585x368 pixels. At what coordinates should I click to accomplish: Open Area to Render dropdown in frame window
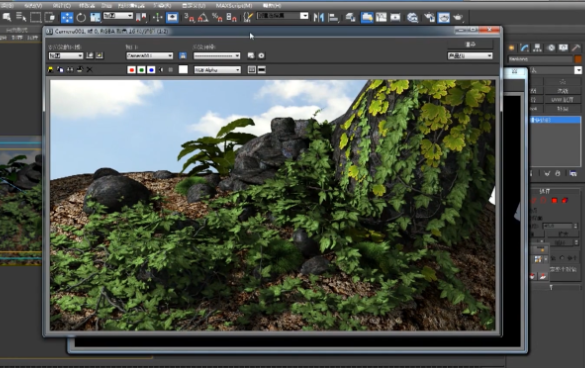66,56
